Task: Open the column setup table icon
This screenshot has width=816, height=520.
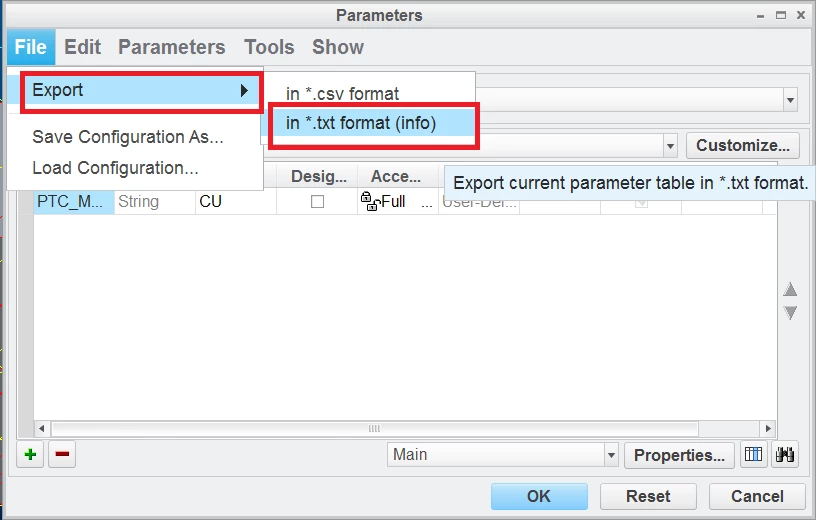Action: (753, 454)
